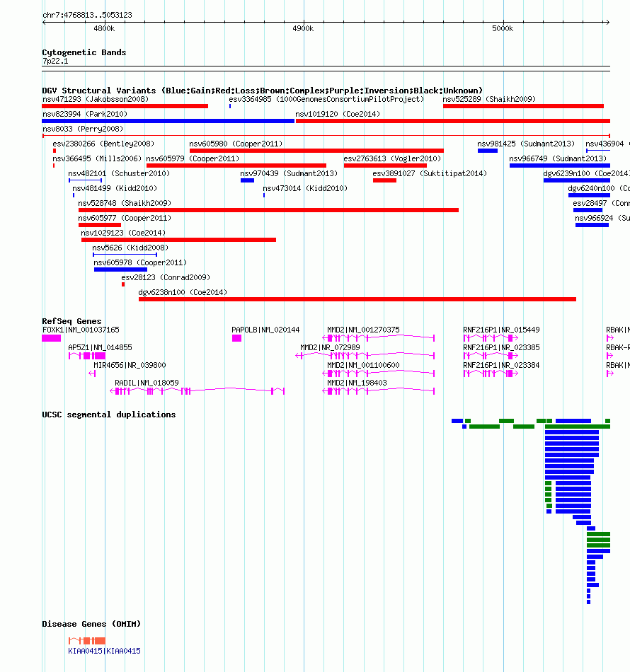Click the nsv605980 (Cooper2011) red bar
This screenshot has width=630, height=672.
click(x=316, y=151)
